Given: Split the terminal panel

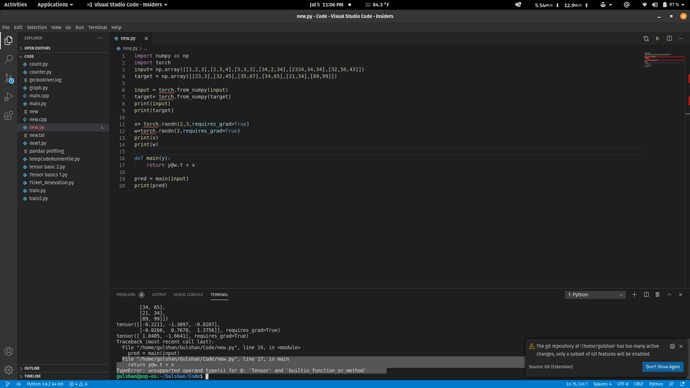Looking at the screenshot, I should 646,294.
